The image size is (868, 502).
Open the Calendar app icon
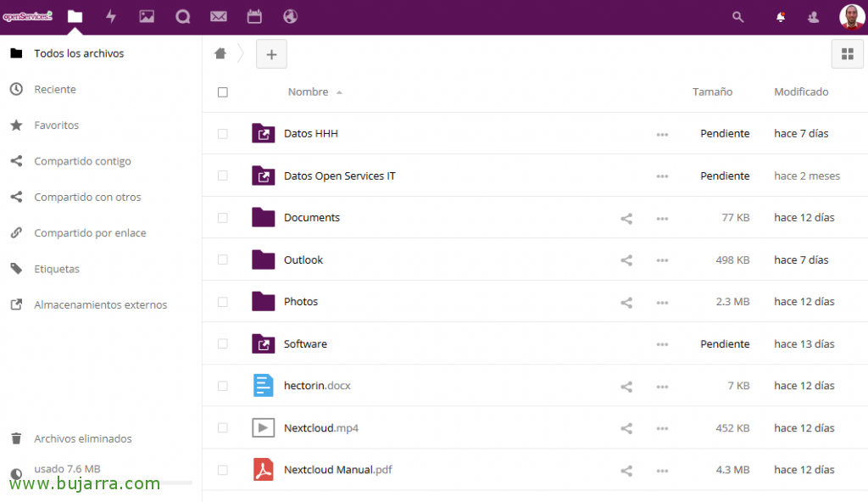(x=254, y=16)
